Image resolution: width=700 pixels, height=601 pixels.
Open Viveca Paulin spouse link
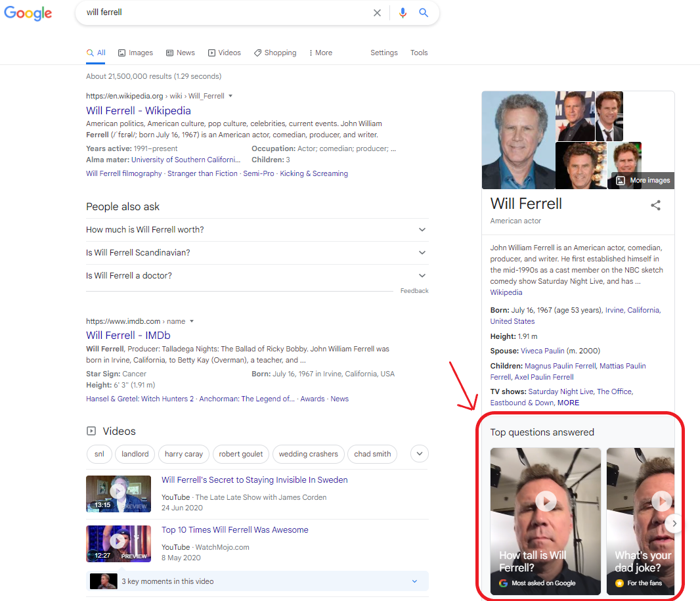[542, 351]
